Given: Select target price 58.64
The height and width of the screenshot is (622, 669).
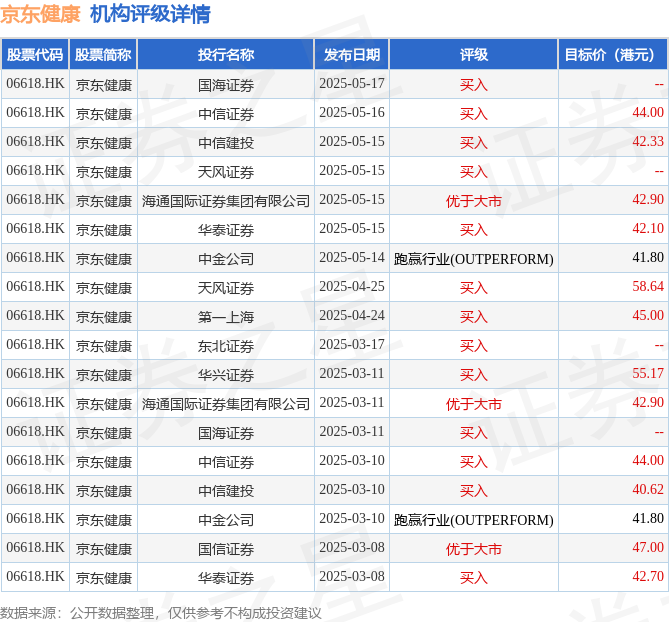Looking at the screenshot, I should point(648,287).
